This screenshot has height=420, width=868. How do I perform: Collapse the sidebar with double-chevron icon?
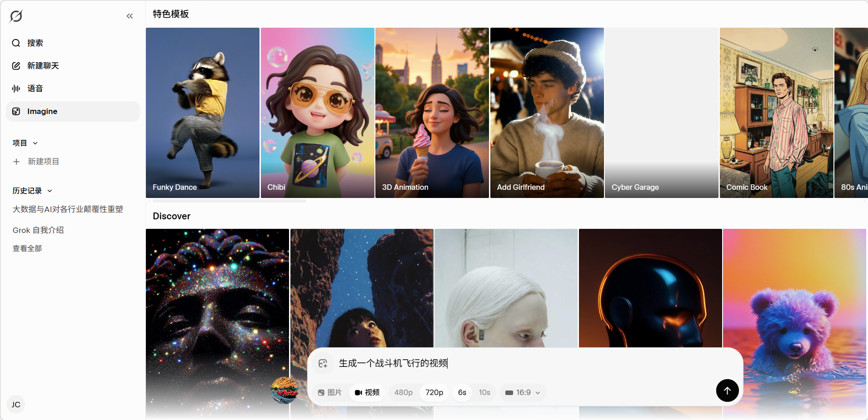coord(130,16)
